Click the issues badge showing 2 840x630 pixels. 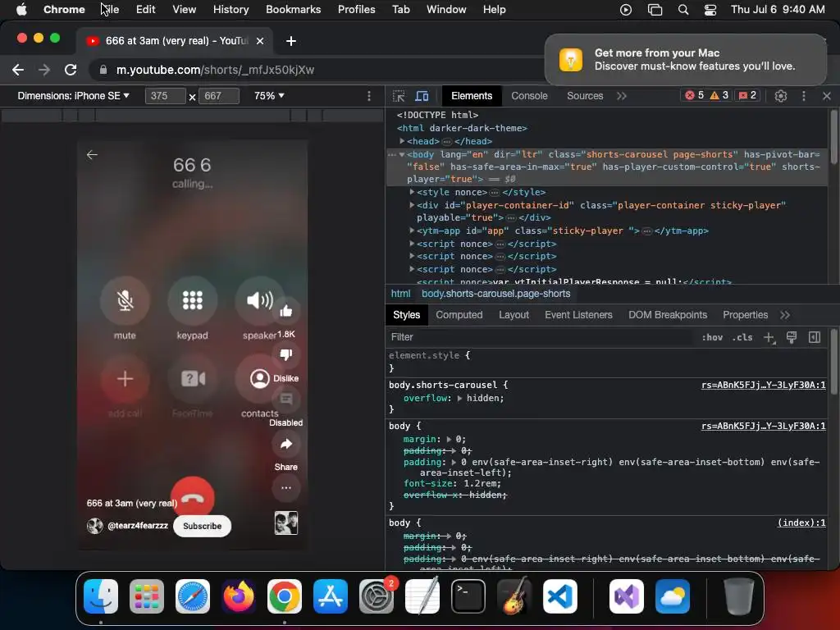click(x=747, y=95)
